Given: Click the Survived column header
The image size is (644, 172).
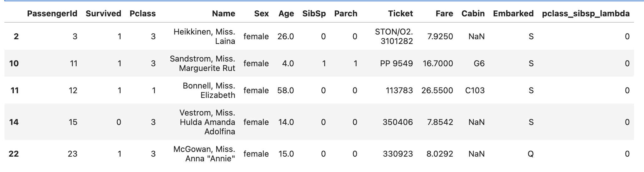Looking at the screenshot, I should coord(103,13).
